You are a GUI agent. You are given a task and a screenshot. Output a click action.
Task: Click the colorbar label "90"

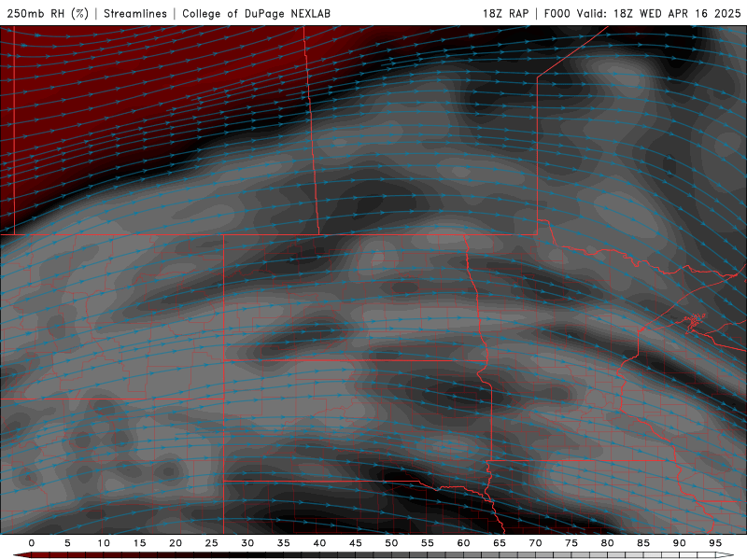pyautogui.click(x=679, y=543)
